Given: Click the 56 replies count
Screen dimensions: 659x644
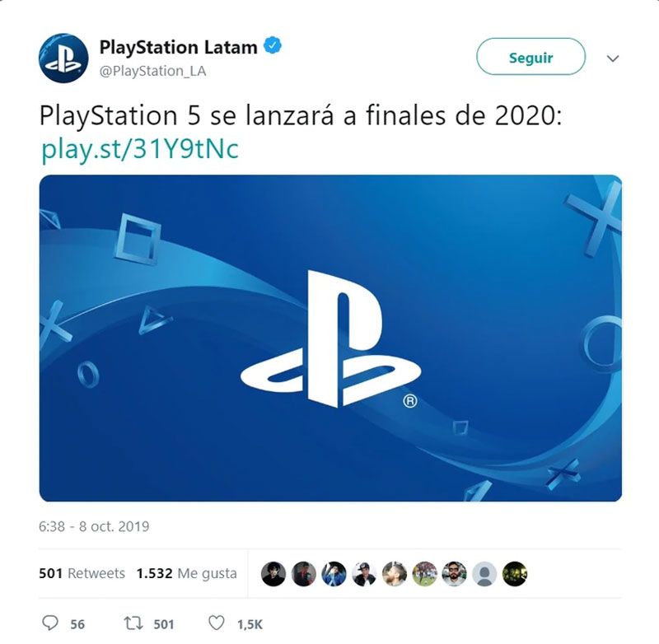Looking at the screenshot, I should click(x=77, y=624).
